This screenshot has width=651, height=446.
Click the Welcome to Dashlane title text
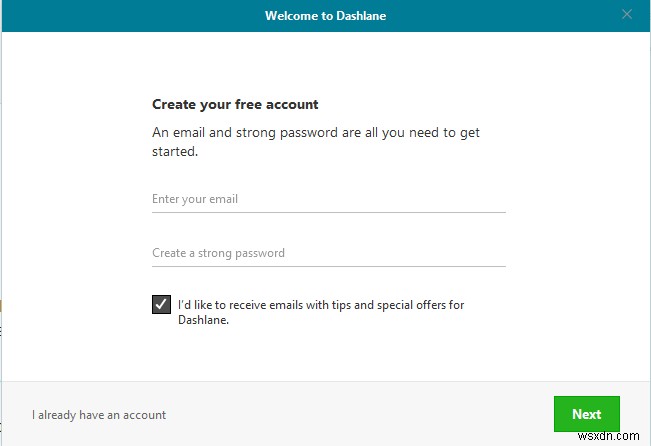tap(325, 15)
